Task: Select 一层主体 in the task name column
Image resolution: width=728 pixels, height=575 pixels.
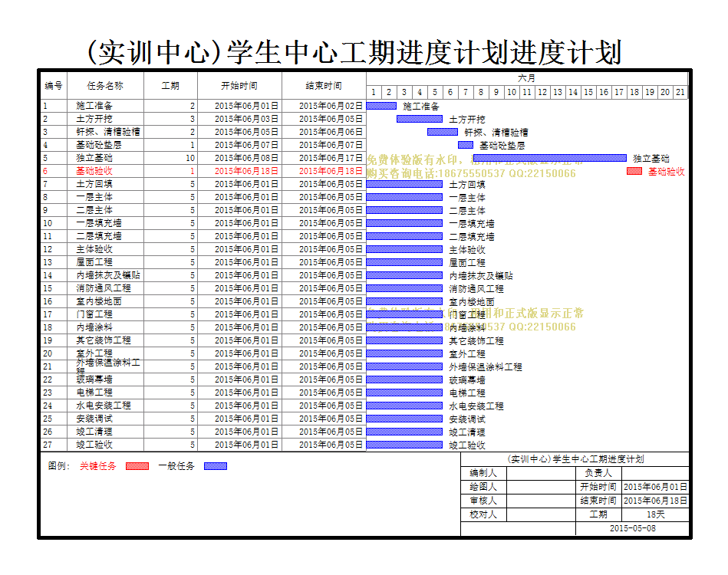Action: click(94, 197)
